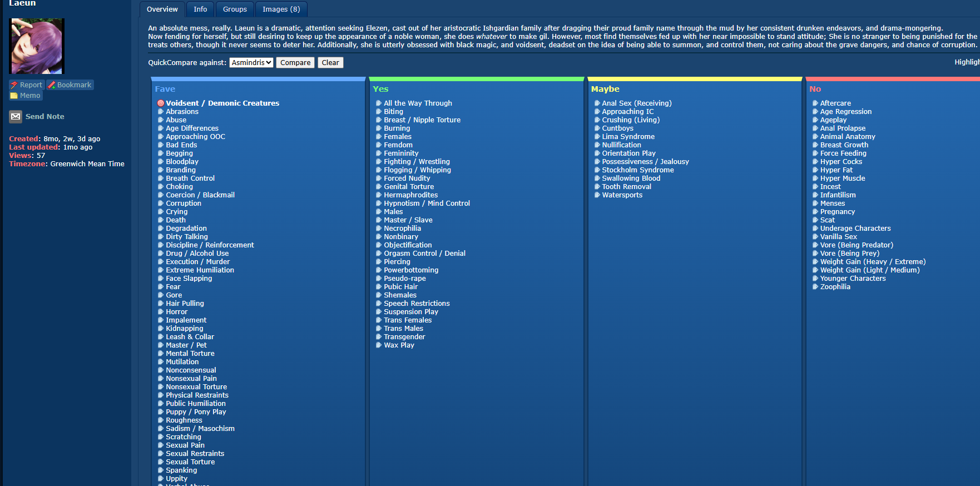Viewport: 980px width, 486px height.
Task: Click the bullet icon next to Piercing
Action: point(379,262)
